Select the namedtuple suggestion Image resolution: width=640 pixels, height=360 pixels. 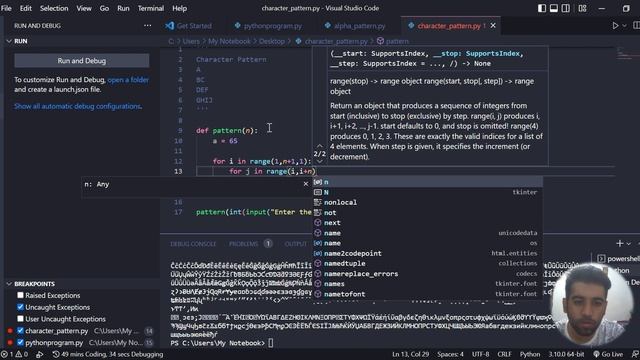tap(427, 264)
